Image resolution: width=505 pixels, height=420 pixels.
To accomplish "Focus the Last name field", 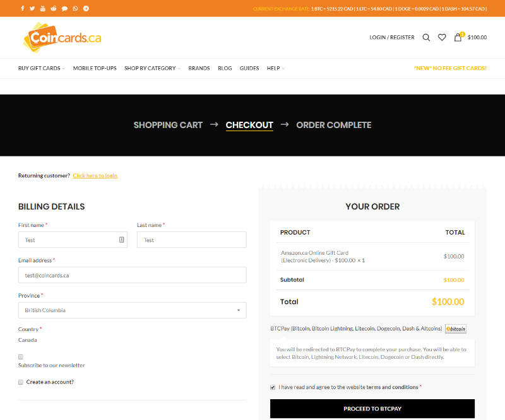I will tap(192, 240).
